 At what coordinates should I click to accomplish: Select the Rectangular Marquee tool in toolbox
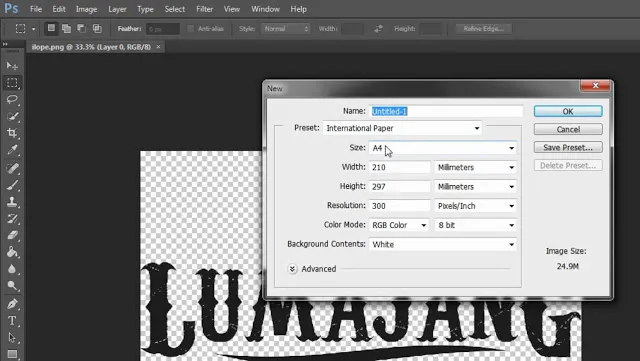[x=12, y=82]
